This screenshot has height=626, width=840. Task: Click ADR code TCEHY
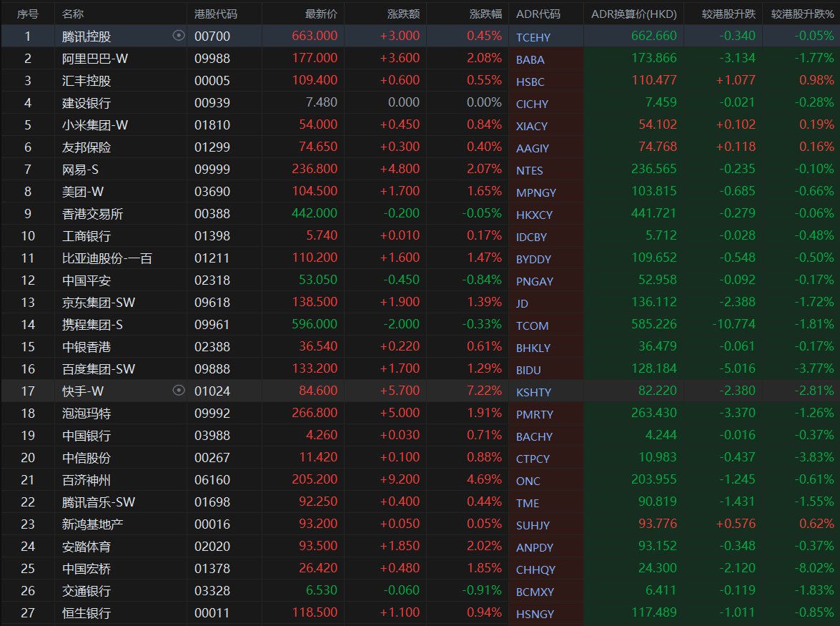click(533, 37)
